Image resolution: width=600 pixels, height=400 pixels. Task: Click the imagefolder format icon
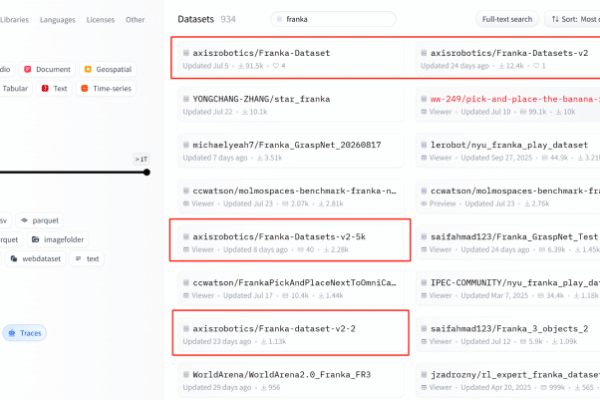(36, 240)
